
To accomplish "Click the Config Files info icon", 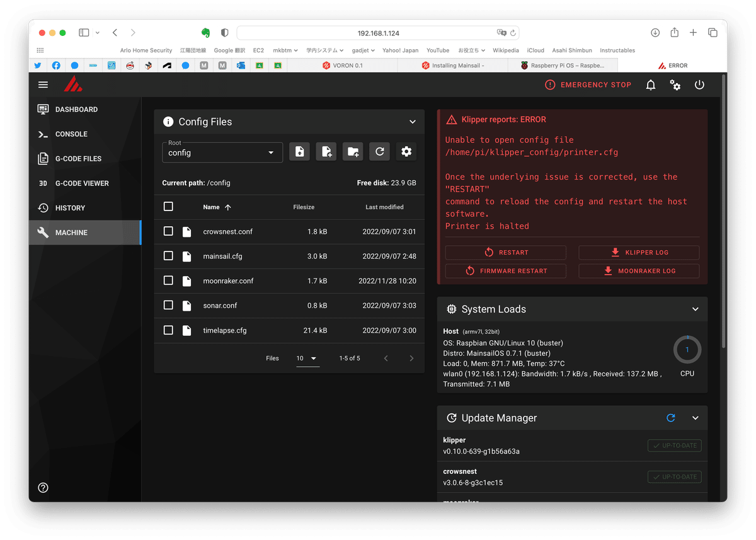I will pyautogui.click(x=168, y=122).
